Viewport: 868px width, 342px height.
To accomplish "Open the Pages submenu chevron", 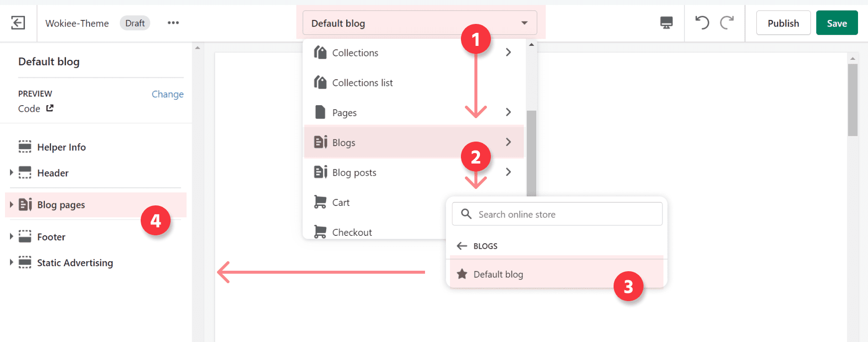I will (508, 112).
